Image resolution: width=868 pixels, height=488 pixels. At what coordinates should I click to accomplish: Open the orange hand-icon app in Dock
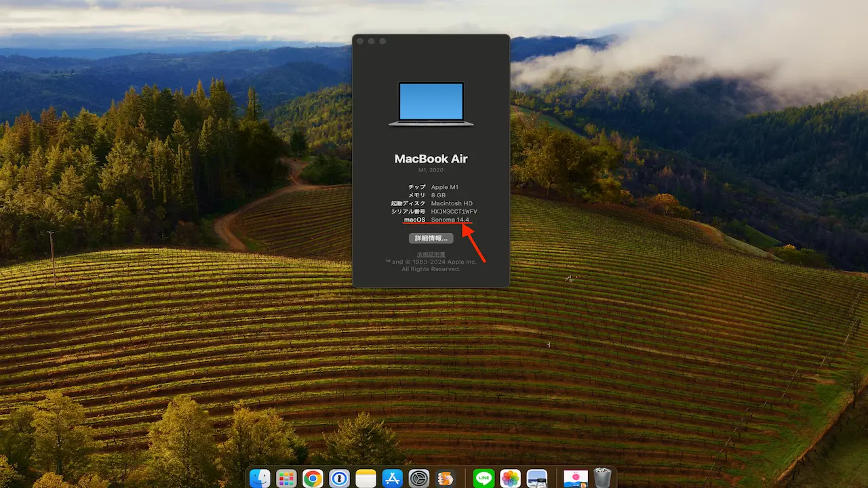446,479
